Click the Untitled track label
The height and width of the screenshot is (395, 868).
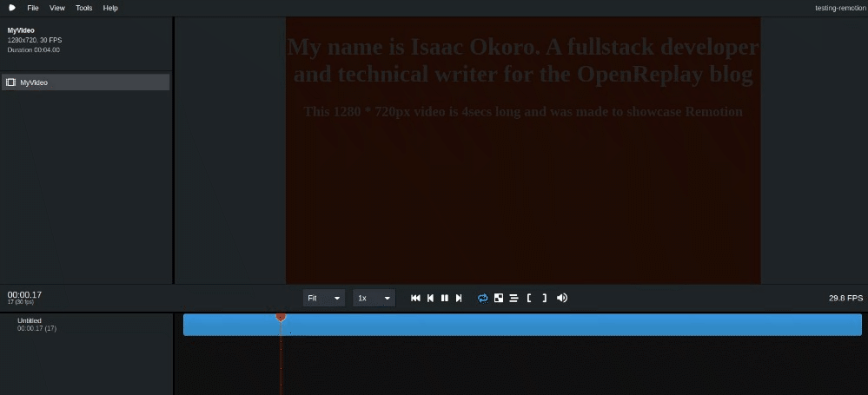pyautogui.click(x=30, y=320)
